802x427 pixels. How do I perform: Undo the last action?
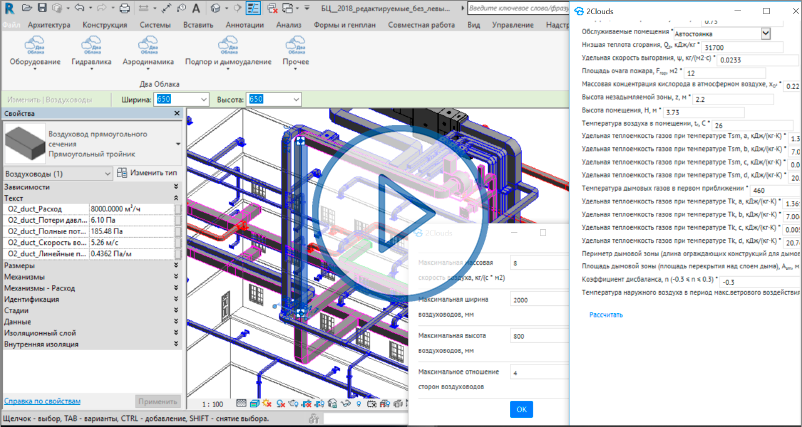(79, 8)
